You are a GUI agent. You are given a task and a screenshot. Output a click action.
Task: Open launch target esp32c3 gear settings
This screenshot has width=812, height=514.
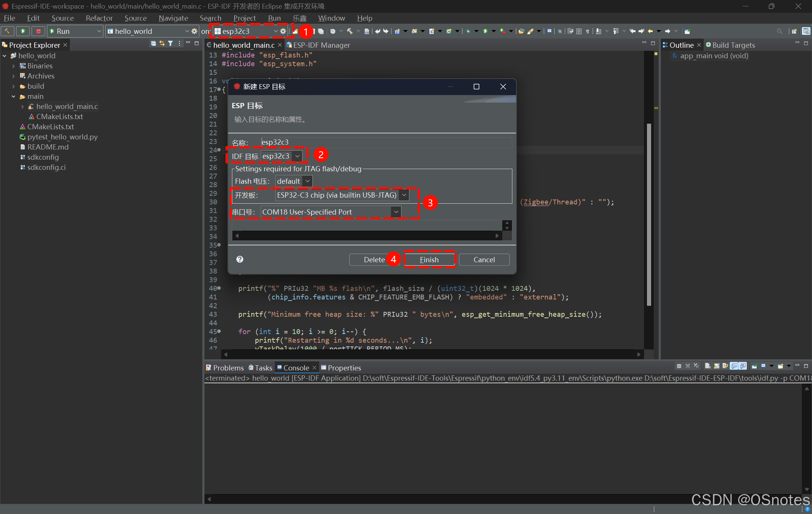283,31
